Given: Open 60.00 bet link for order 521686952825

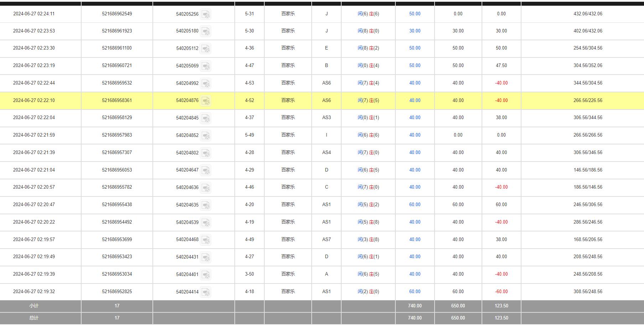Looking at the screenshot, I should pos(415,292).
